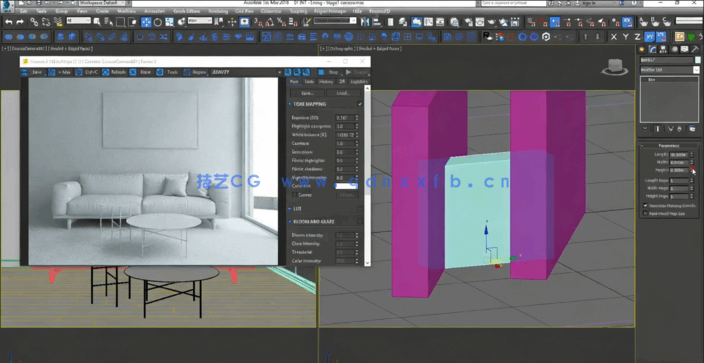Open Select by Name dialog icon
Image resolution: width=704 pixels, height=363 pixels.
tap(109, 22)
